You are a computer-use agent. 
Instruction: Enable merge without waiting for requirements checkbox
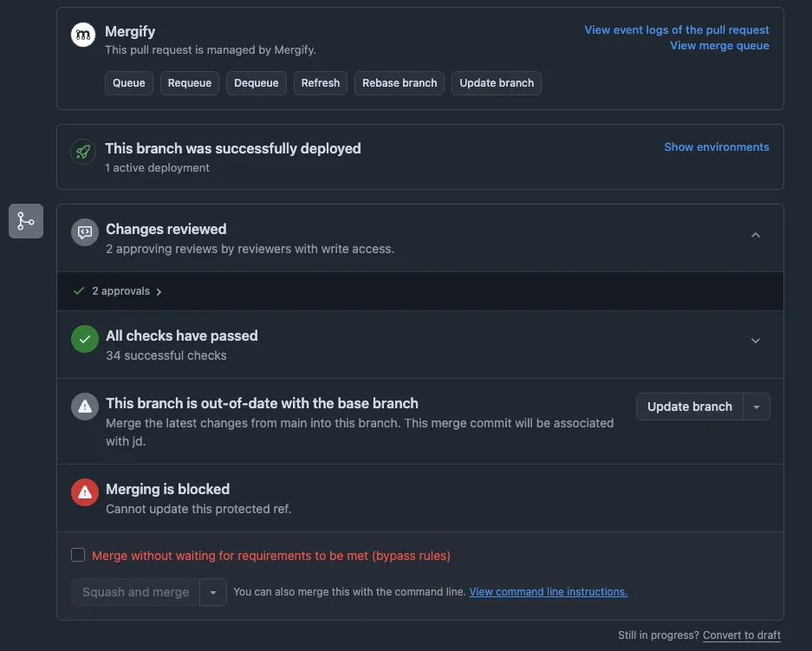[x=77, y=554]
